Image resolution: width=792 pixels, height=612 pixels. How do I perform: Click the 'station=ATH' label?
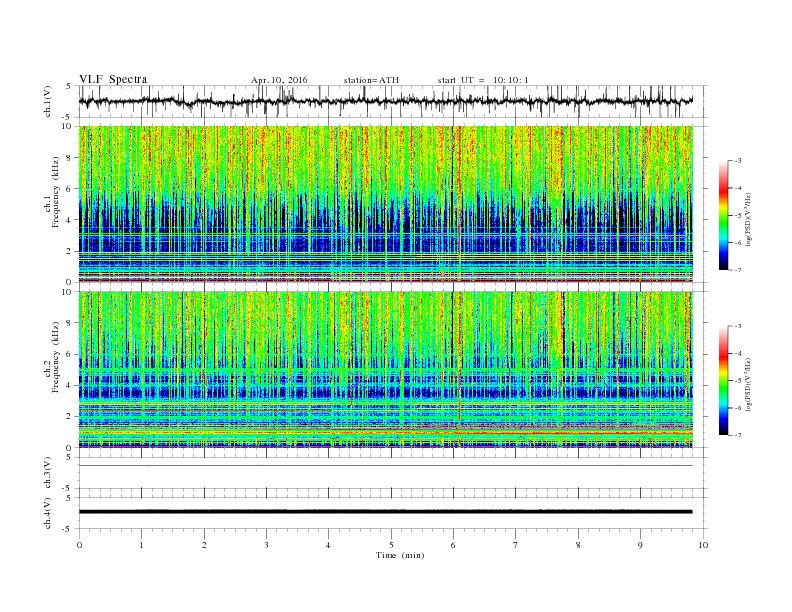(371, 80)
